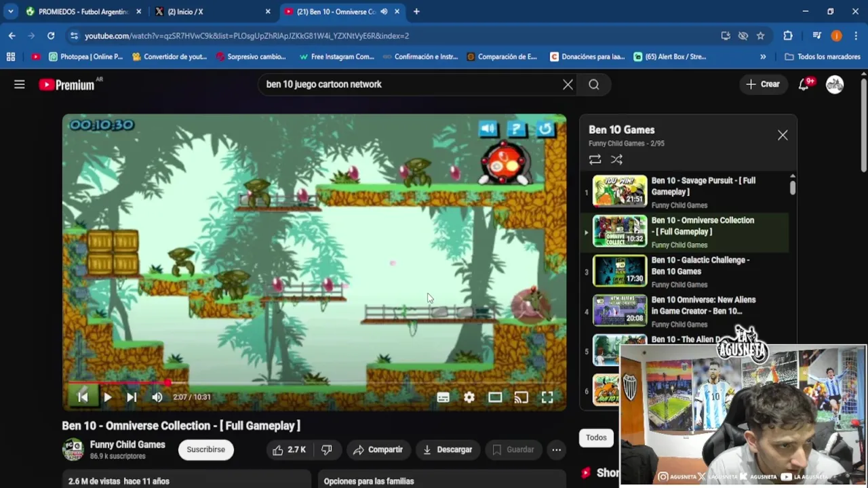Viewport: 868px width, 488px height.
Task: Open the notifications bell
Action: 804,84
